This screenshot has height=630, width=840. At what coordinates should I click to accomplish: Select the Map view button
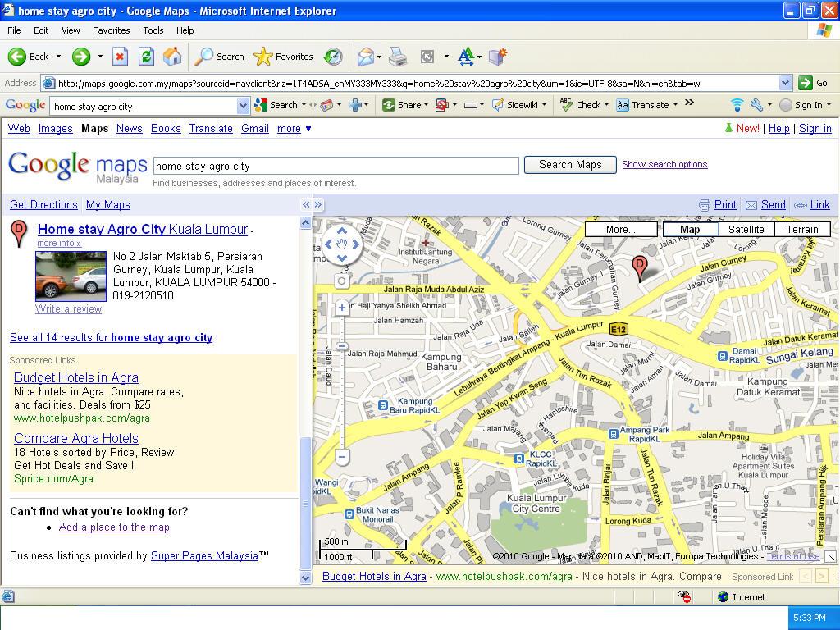coord(690,230)
